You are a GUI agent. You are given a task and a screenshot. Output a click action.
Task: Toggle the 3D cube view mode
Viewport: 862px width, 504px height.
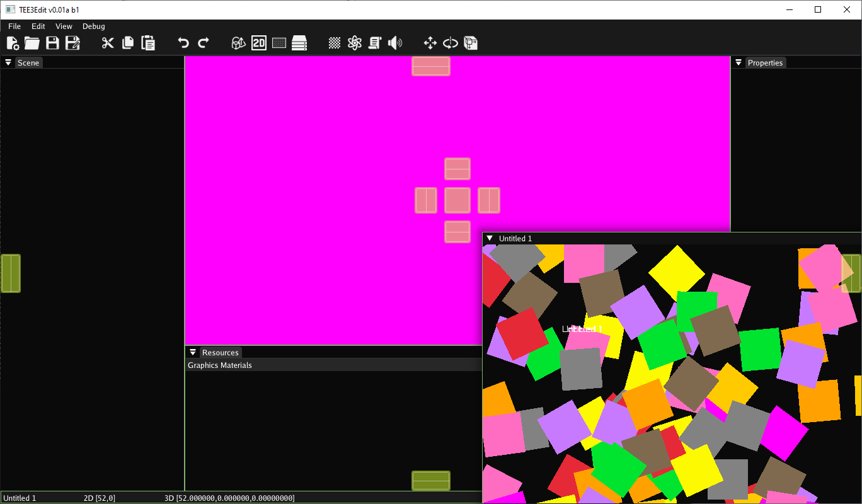point(238,43)
